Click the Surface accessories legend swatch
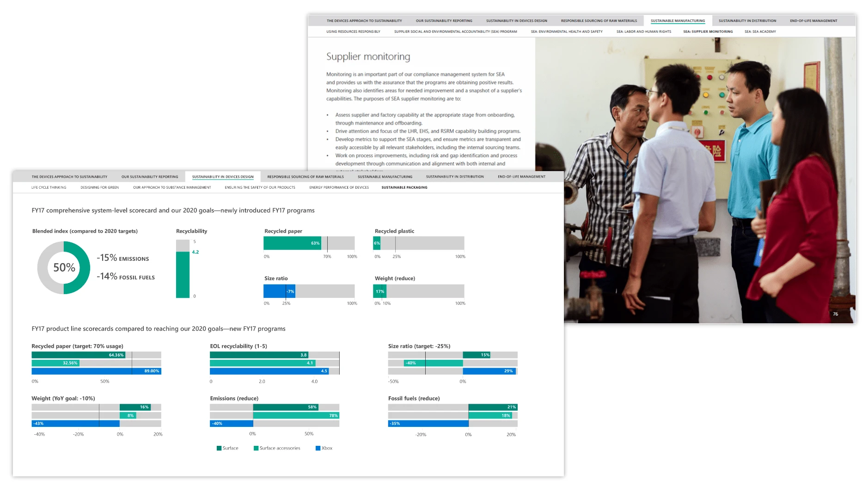This screenshot has height=493, width=868. pyautogui.click(x=256, y=448)
